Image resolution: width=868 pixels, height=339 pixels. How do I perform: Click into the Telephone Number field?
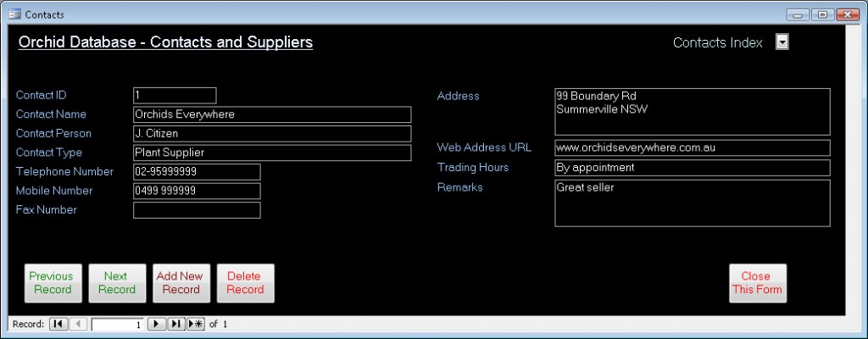click(x=197, y=172)
